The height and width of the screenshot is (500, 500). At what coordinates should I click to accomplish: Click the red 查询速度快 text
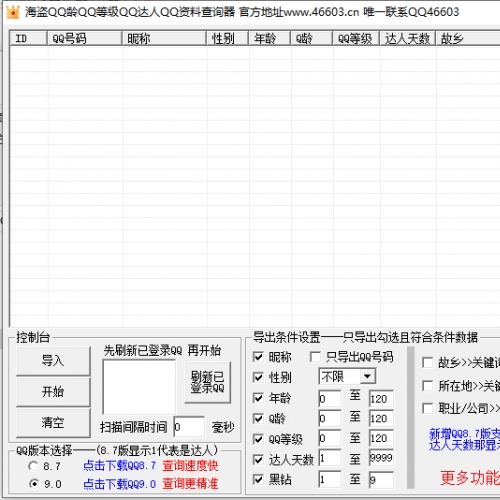190,466
